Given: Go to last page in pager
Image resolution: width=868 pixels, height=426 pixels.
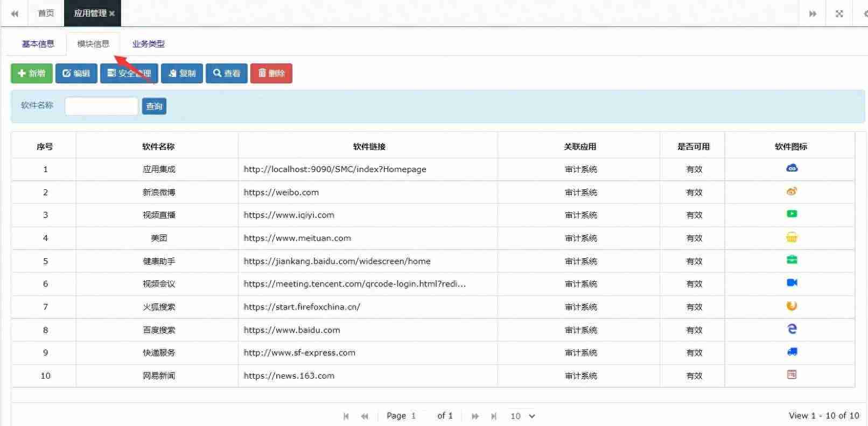Looking at the screenshot, I should (x=494, y=416).
